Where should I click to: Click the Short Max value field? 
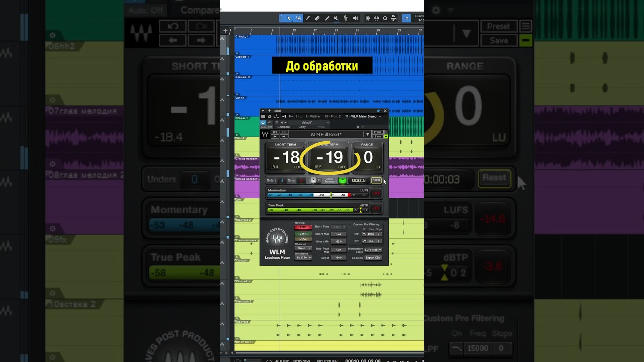[339, 234]
